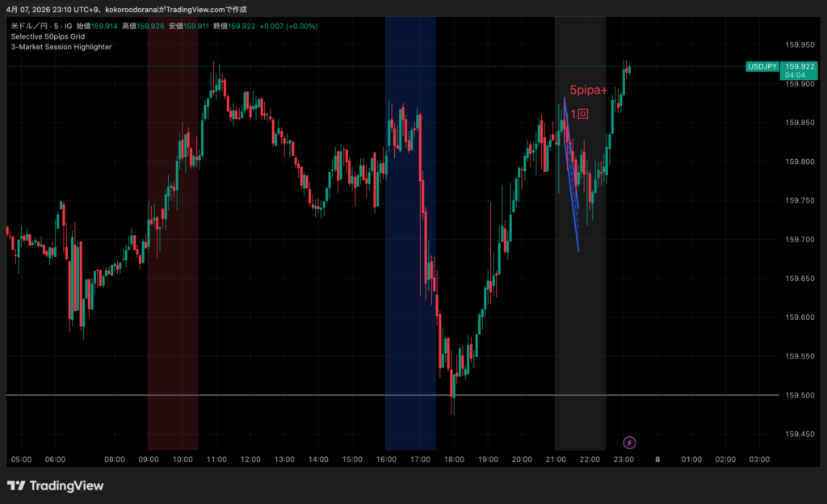Select the USDJPY symbol price tag

pos(763,66)
